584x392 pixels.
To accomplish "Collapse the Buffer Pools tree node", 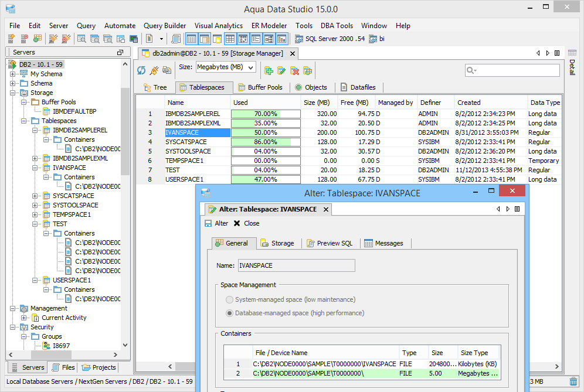I will (24, 102).
